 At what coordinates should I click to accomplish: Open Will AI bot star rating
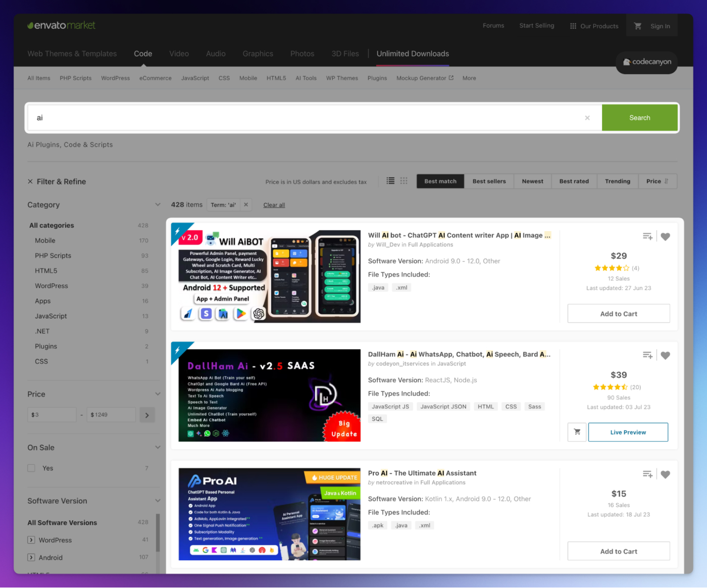(x=612, y=268)
